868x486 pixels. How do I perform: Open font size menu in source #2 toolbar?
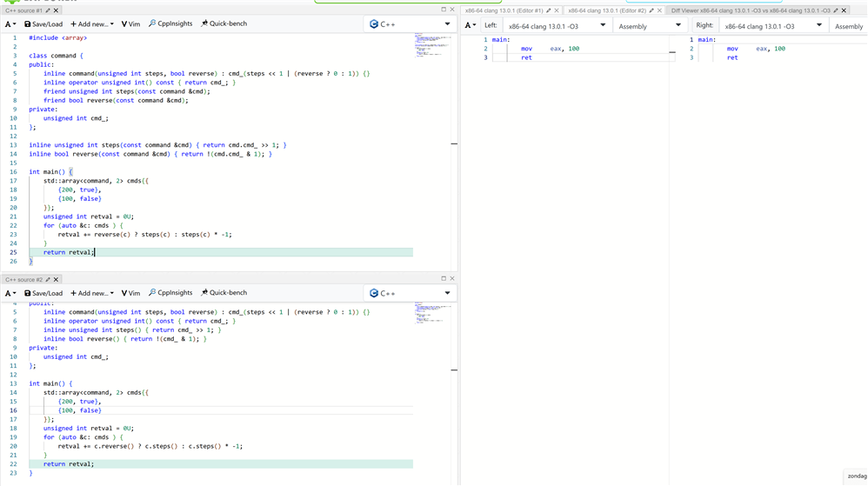(10, 293)
